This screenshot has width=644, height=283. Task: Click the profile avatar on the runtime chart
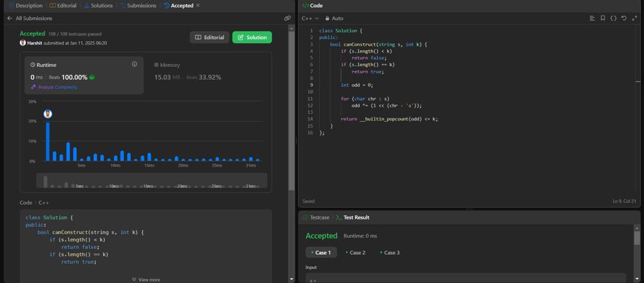(48, 114)
